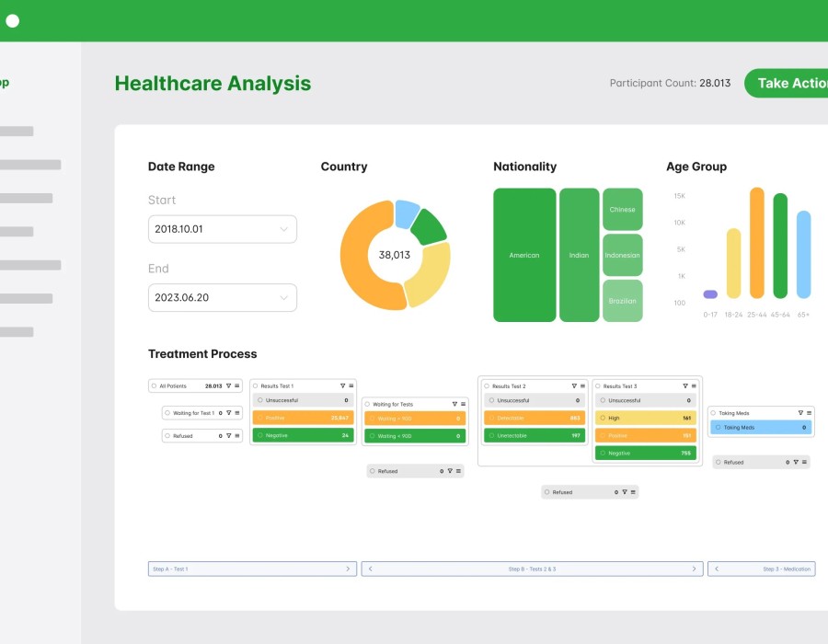Click the filter icon on Results Test 1

(x=342, y=386)
